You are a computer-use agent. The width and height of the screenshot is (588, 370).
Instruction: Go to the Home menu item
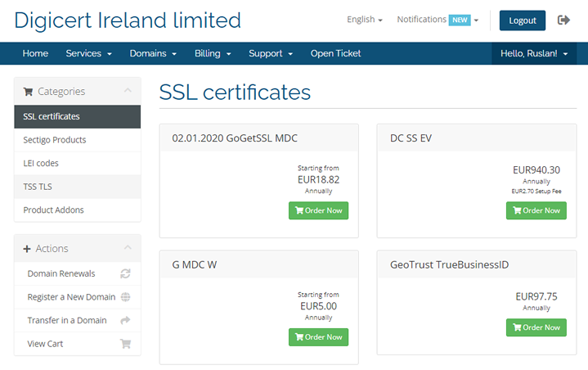point(35,53)
